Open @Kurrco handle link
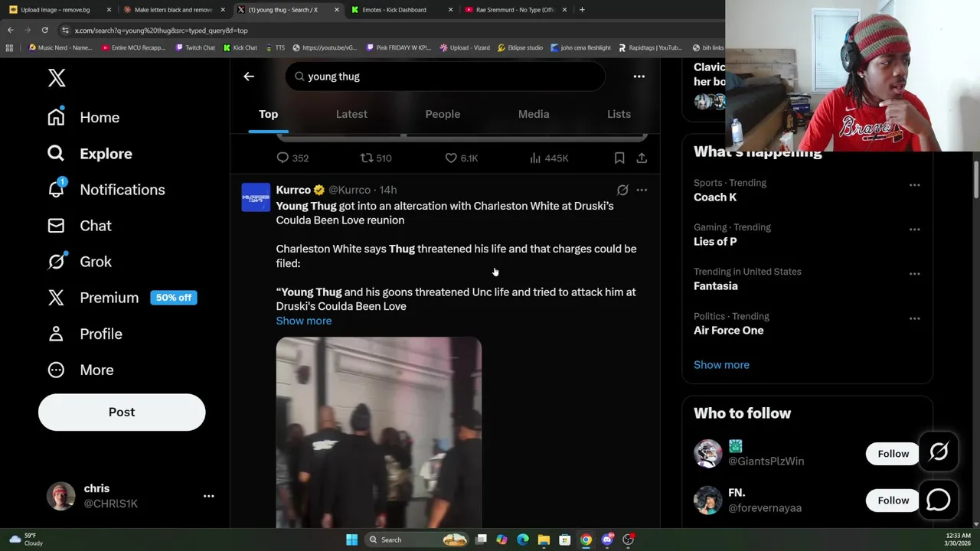 point(349,190)
